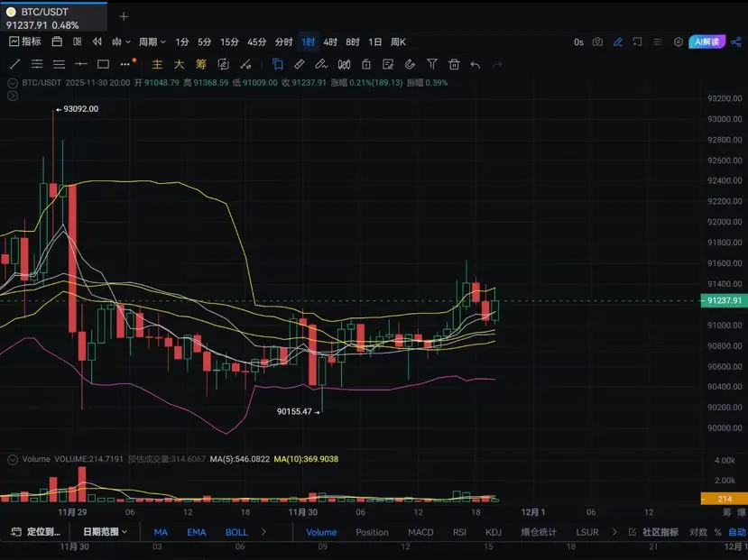Click the sync refresh square icon
This screenshot has width=748, height=560.
tap(223, 64)
